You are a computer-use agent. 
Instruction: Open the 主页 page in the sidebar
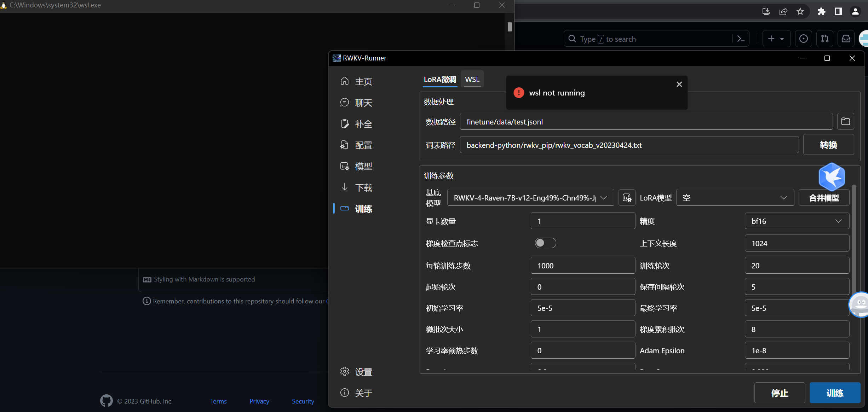tap(363, 81)
